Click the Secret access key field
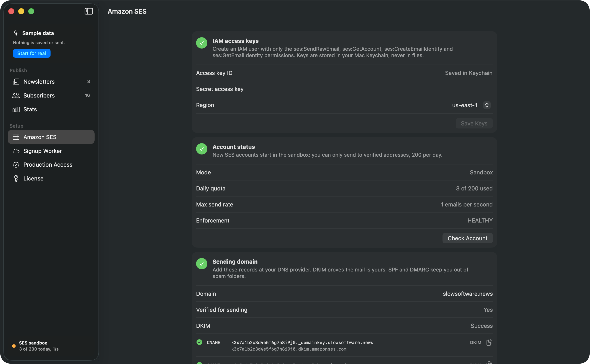Viewport: 590px width, 364px height. (x=344, y=89)
